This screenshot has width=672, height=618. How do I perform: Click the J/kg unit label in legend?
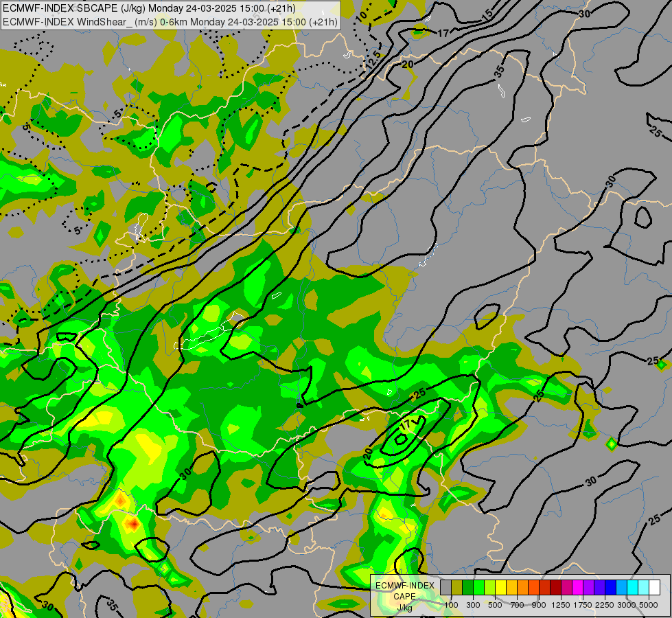point(405,608)
